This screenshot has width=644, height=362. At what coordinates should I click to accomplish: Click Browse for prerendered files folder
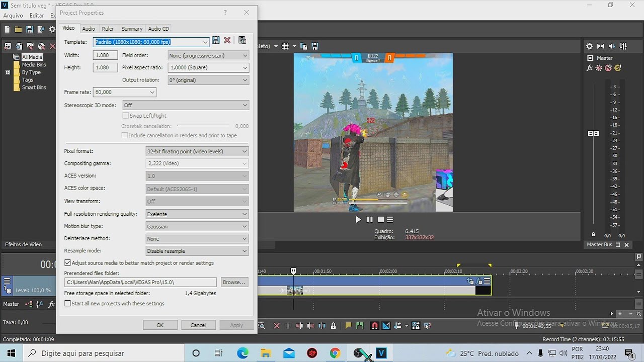coord(234,283)
